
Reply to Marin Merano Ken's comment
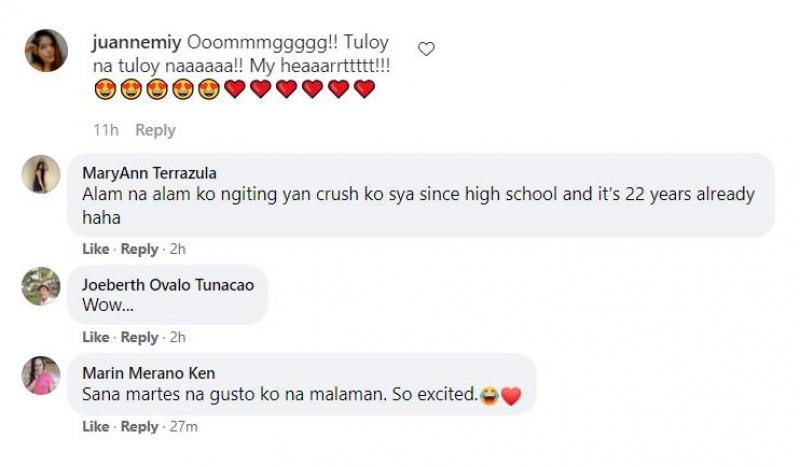(x=139, y=427)
